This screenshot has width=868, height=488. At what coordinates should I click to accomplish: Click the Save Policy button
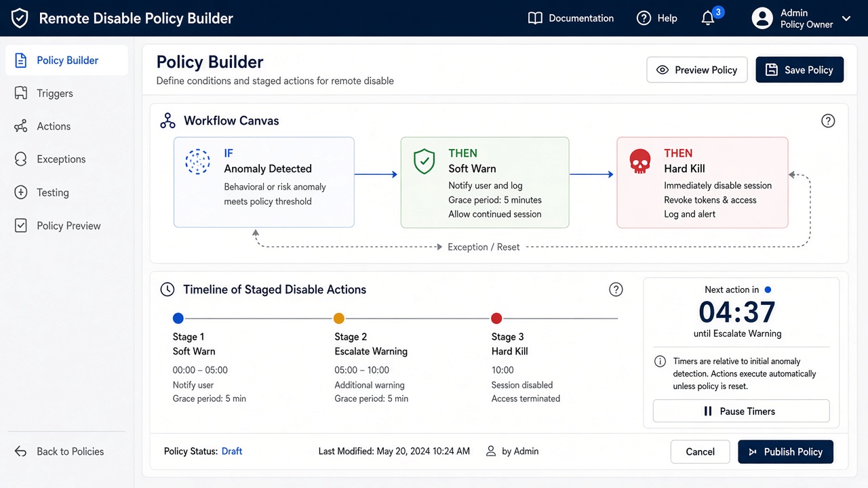(x=800, y=70)
